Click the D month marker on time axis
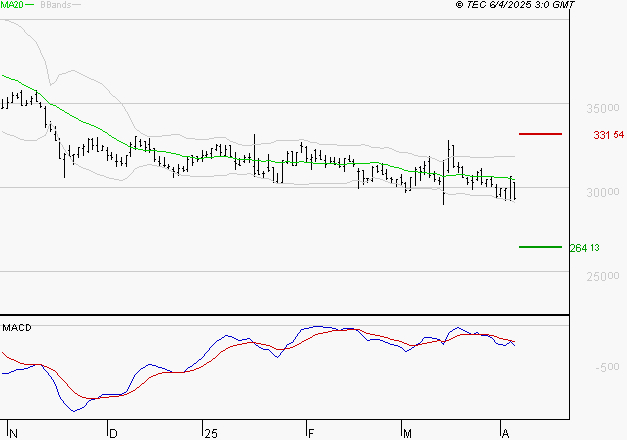This screenshot has height=440, width=627. (x=113, y=434)
